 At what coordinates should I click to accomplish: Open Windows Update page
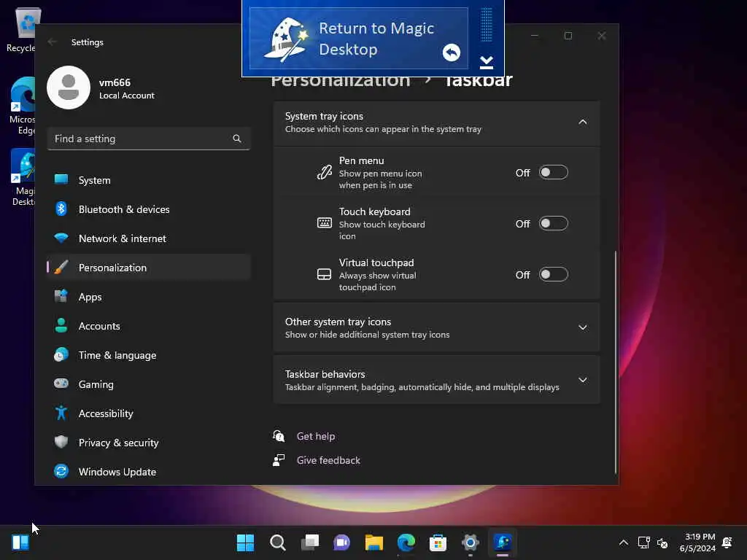click(x=149, y=472)
